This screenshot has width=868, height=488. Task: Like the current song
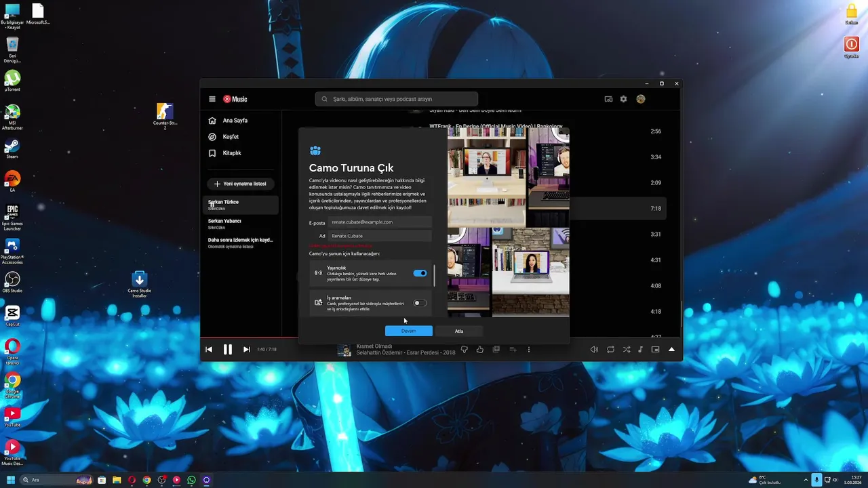(480, 349)
